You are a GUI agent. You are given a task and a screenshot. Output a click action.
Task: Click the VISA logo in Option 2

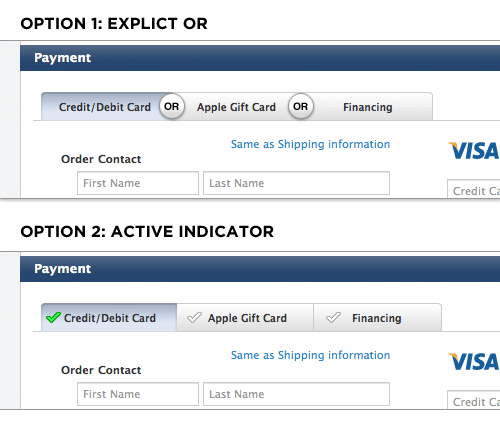click(x=473, y=362)
